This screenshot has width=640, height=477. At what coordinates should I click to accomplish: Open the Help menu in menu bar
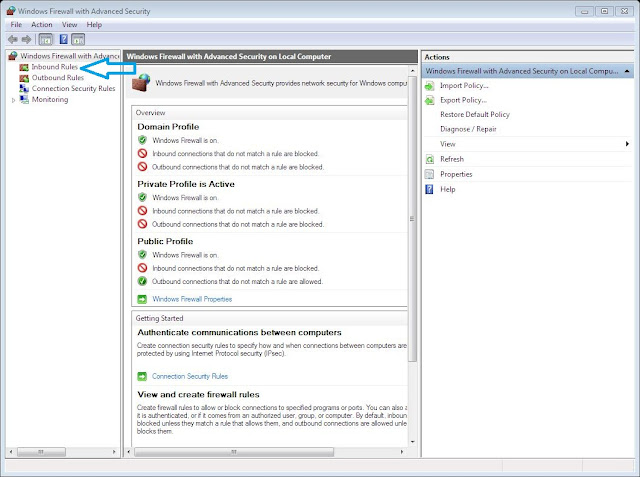coord(94,25)
